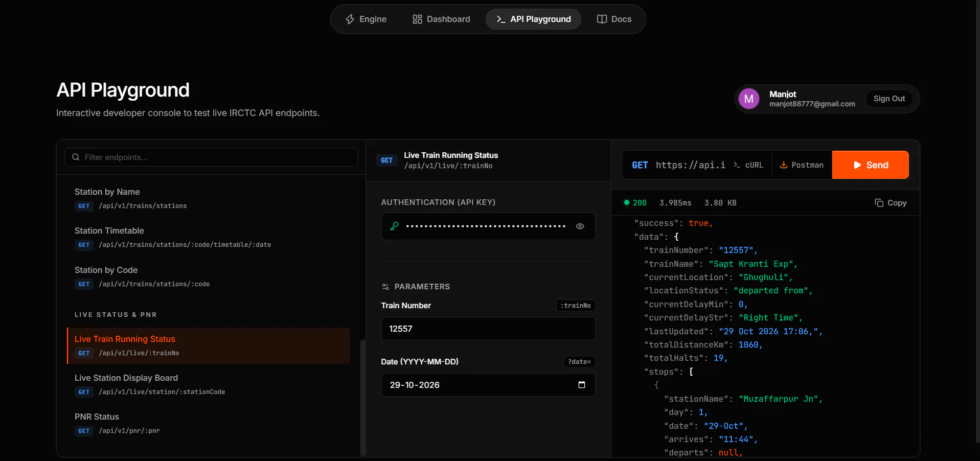This screenshot has width=980, height=461.
Task: Choose the Station by Code endpoint
Action: 209,276
